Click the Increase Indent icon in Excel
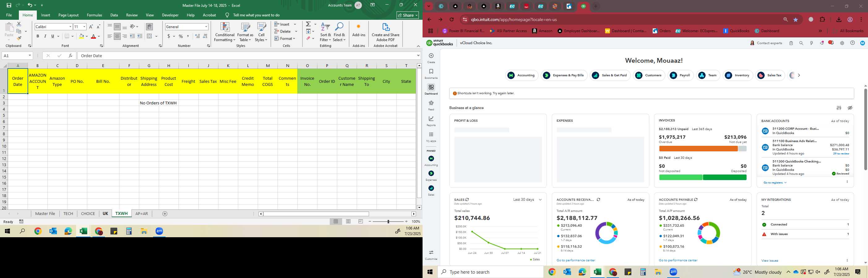The height and width of the screenshot is (278, 868). click(140, 36)
